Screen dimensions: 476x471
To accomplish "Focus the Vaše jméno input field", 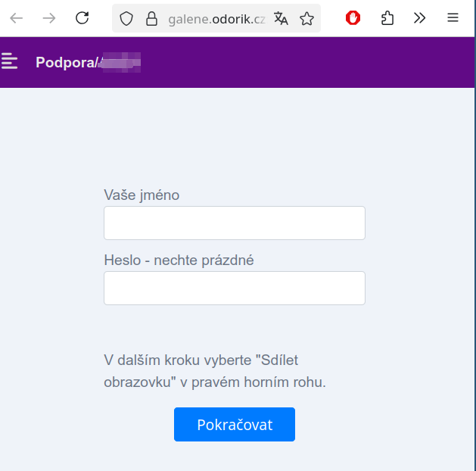I will (x=235, y=223).
